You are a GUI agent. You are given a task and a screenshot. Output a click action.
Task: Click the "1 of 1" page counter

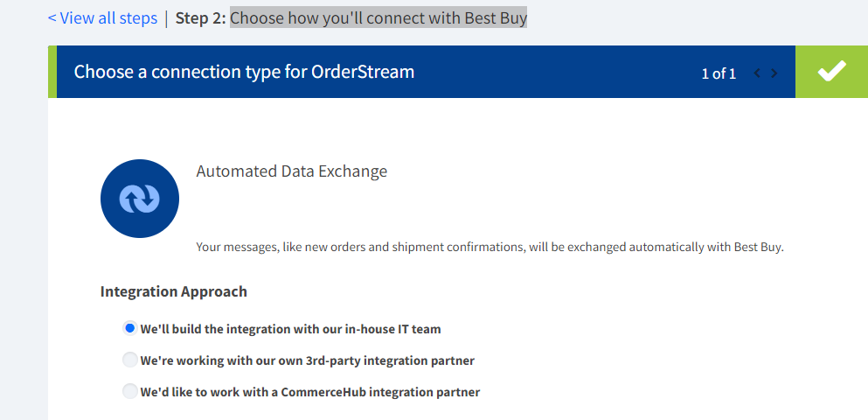[x=719, y=73]
